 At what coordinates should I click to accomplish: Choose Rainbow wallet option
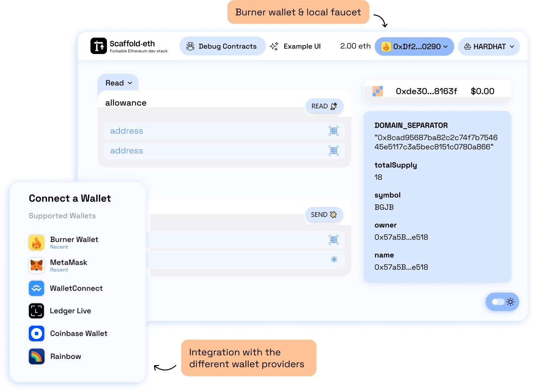click(55, 356)
